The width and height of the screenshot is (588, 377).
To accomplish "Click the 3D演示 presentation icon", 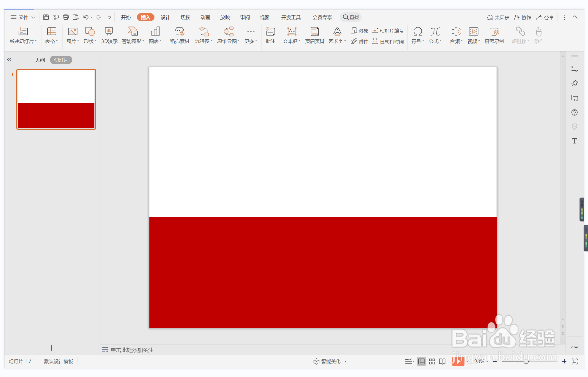I will (x=109, y=35).
